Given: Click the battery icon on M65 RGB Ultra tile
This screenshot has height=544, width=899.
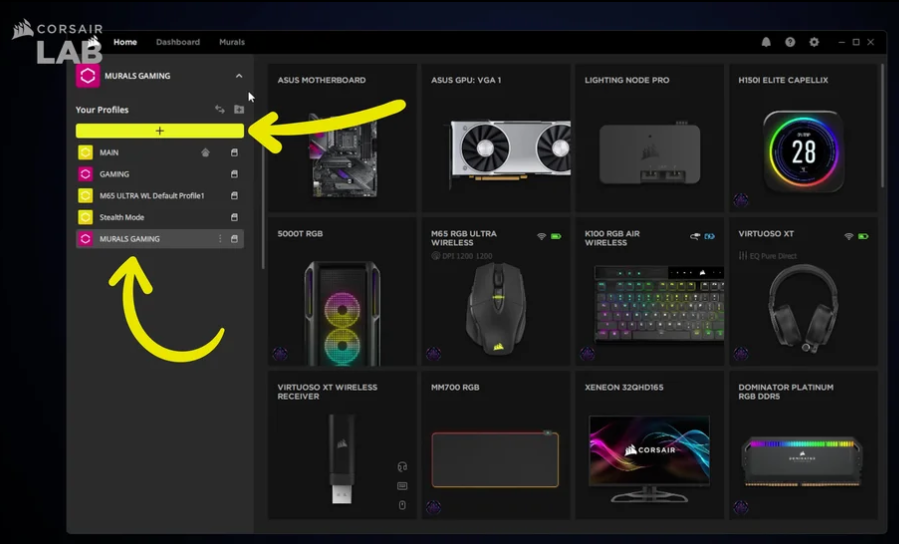Looking at the screenshot, I should pos(556,236).
